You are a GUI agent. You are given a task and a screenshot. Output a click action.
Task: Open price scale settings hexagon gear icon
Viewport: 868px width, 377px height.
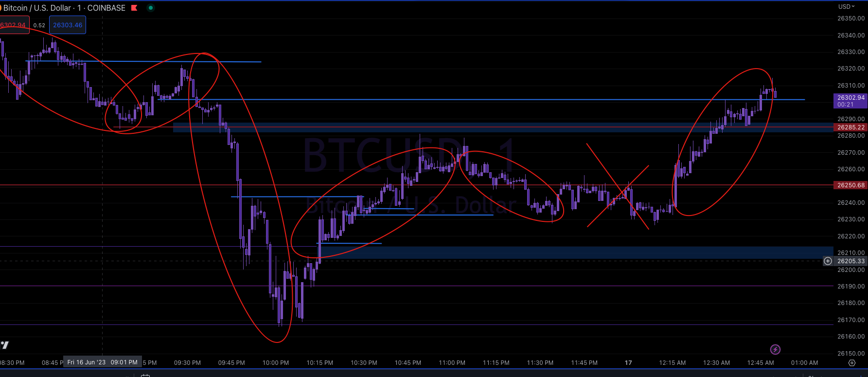pyautogui.click(x=851, y=363)
